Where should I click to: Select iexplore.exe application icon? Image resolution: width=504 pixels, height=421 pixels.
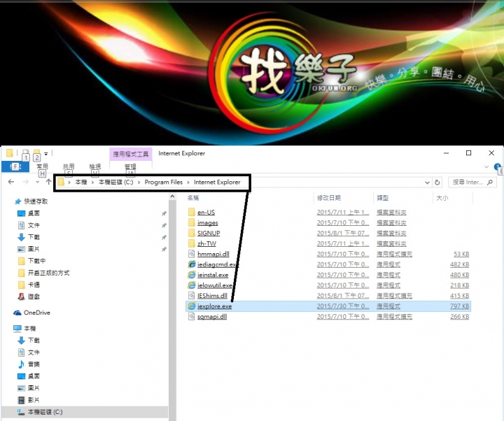(x=192, y=306)
